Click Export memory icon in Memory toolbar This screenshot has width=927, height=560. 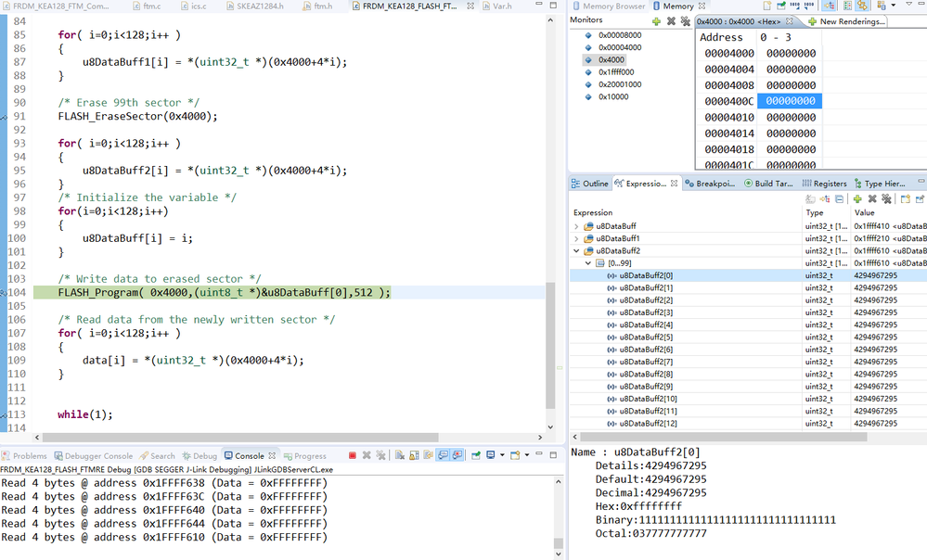pyautogui.click(x=809, y=6)
